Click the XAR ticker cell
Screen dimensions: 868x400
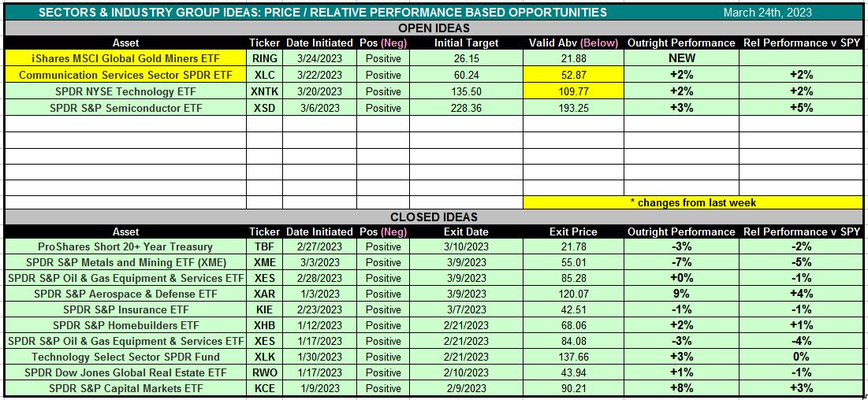264,294
